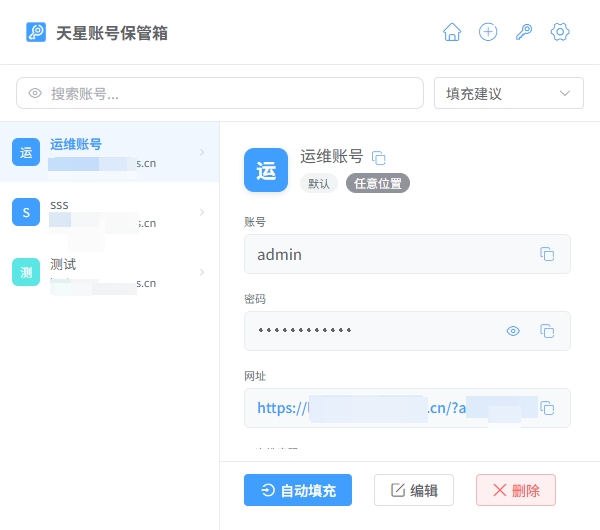The height and width of the screenshot is (530, 600).
Task: Click the 删除 button
Action: pyautogui.click(x=516, y=490)
